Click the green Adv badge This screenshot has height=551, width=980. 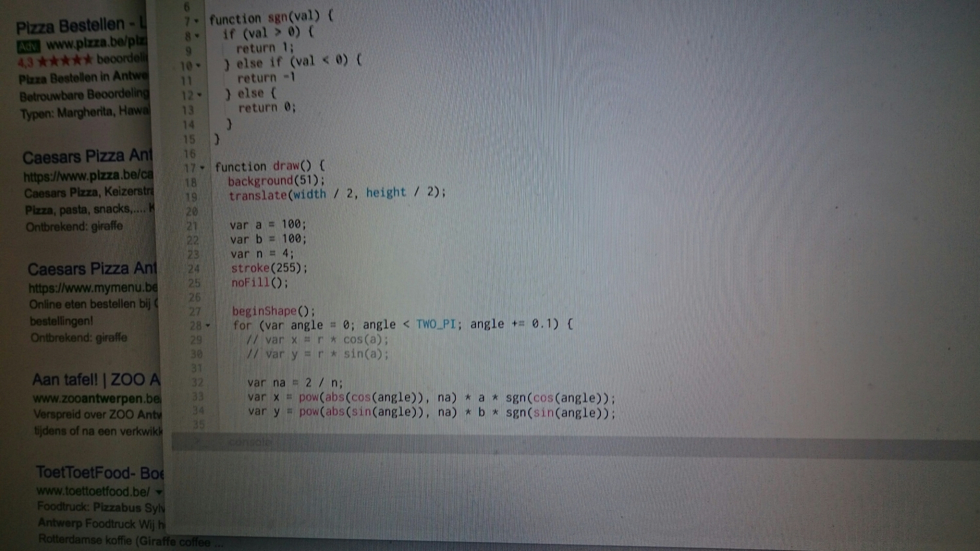pos(28,47)
